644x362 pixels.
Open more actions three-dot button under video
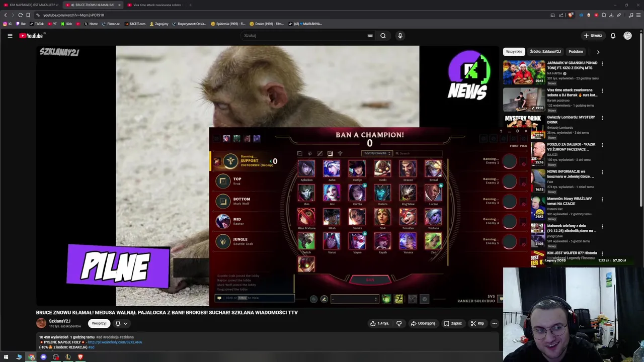pos(495,323)
